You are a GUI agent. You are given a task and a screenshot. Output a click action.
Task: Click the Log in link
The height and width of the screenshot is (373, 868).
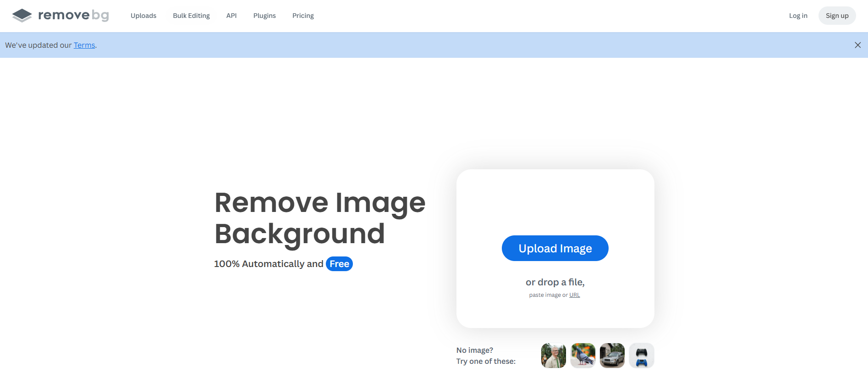798,16
